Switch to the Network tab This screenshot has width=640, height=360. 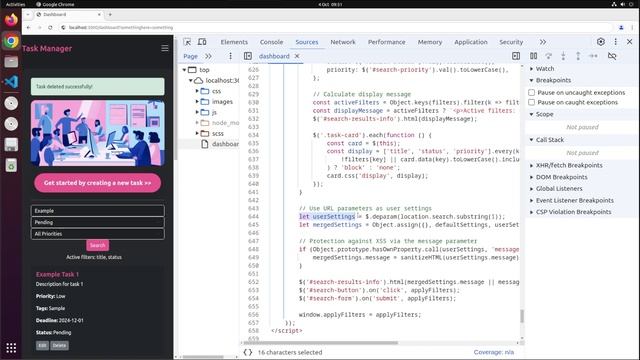point(343,42)
